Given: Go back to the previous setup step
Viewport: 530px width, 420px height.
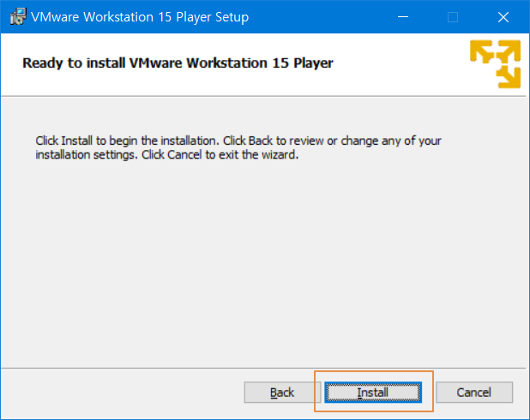Looking at the screenshot, I should (x=282, y=393).
